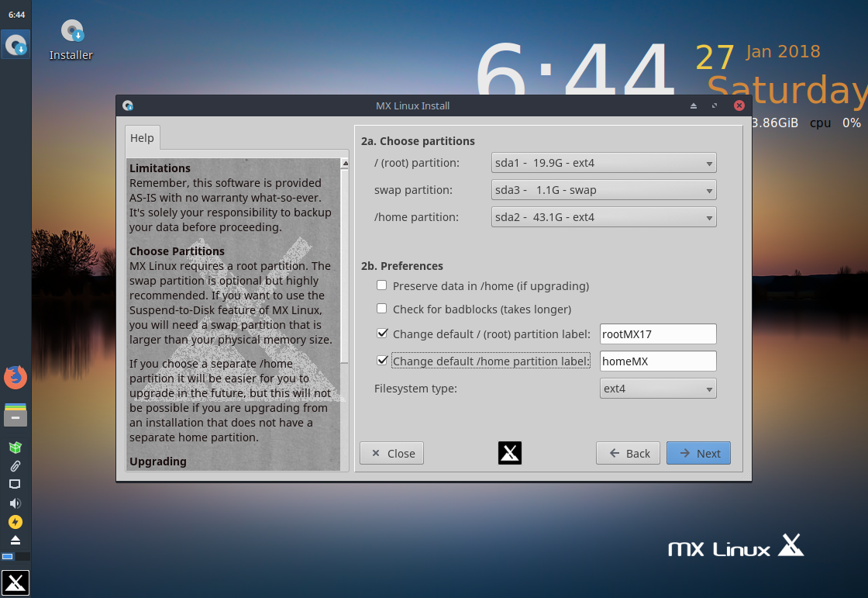This screenshot has height=598, width=868.
Task: Open the Installer desktop icon
Action: coord(71,40)
